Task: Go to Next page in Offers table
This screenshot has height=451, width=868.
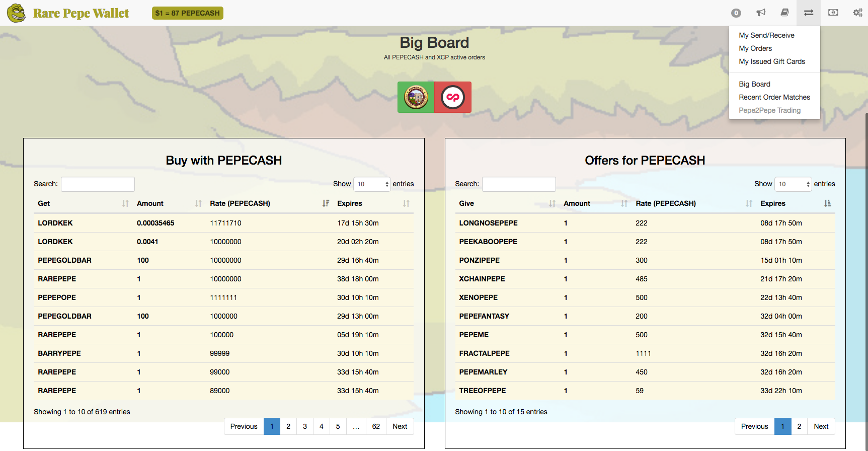Action: [821, 426]
